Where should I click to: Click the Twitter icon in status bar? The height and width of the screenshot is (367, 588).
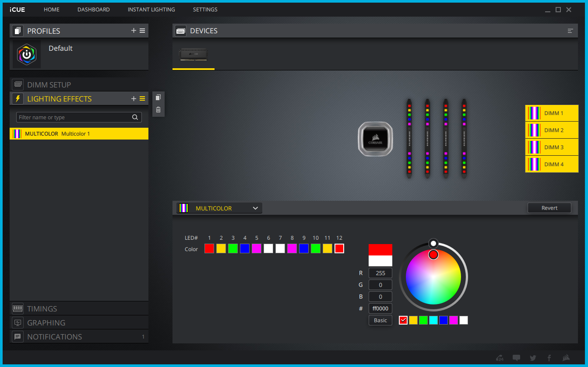[532, 358]
